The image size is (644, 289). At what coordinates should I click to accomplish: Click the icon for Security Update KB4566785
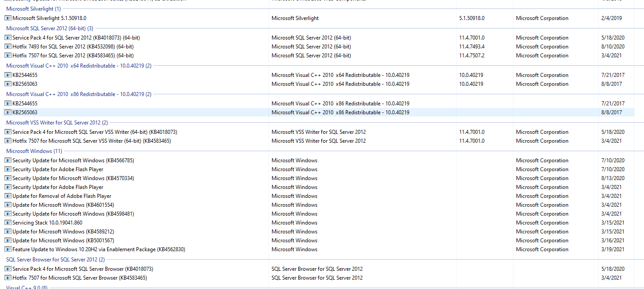tap(8, 161)
